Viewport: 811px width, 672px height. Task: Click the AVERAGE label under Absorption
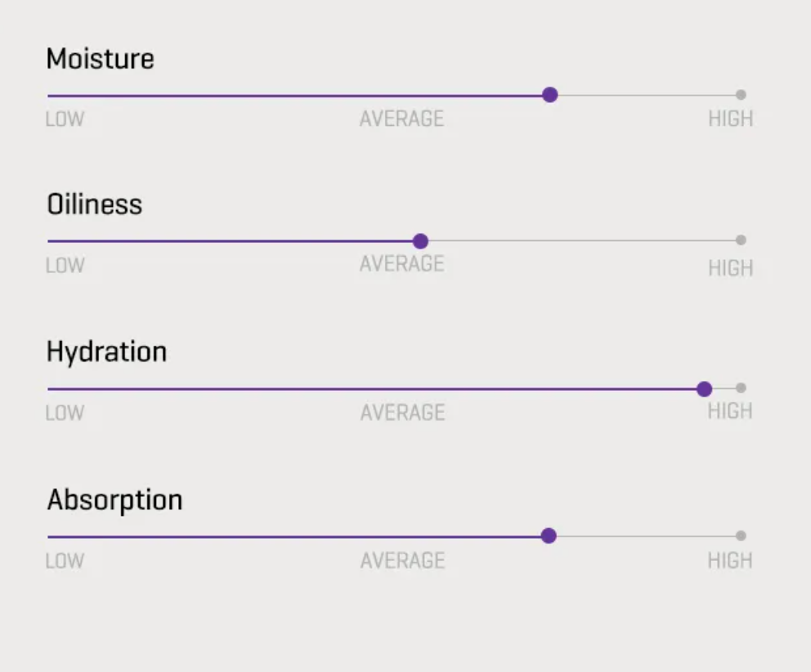click(402, 561)
